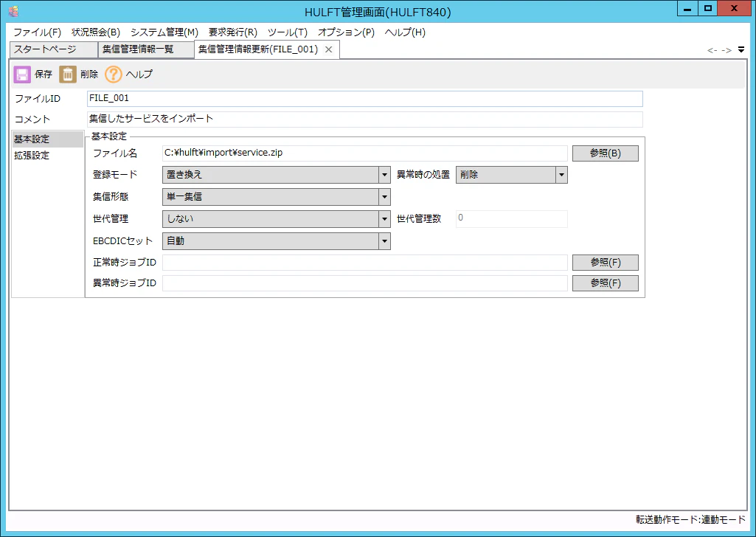
Task: Open the オプション(P) menu
Action: point(346,32)
